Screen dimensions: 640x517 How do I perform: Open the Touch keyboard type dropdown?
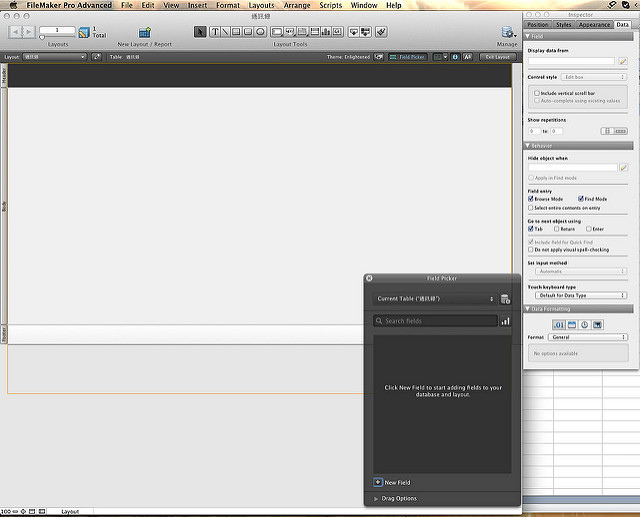[581, 295]
